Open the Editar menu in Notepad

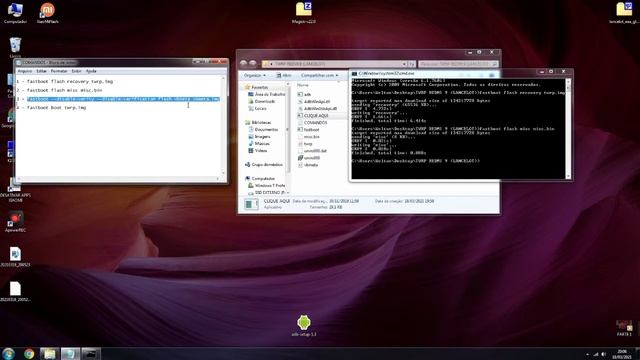42,71
